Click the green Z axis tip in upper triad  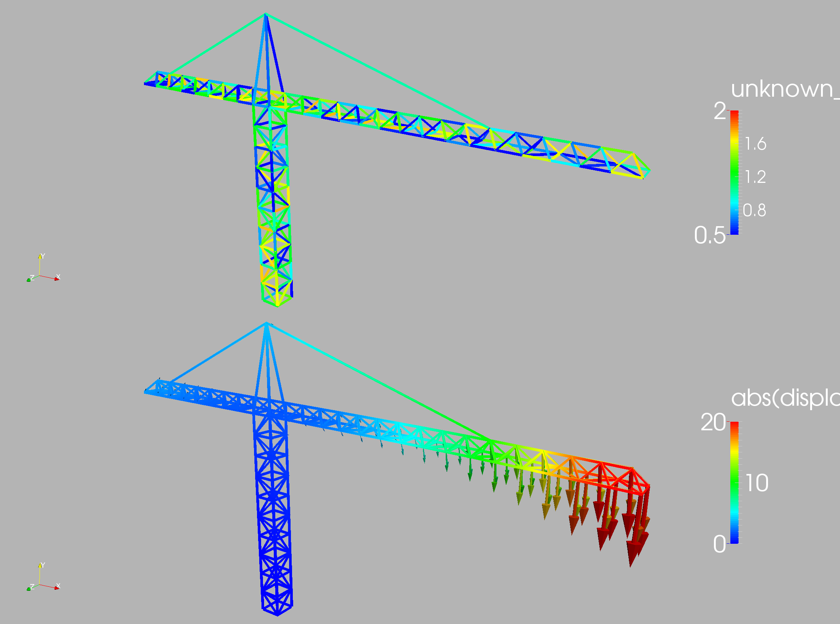click(x=29, y=280)
